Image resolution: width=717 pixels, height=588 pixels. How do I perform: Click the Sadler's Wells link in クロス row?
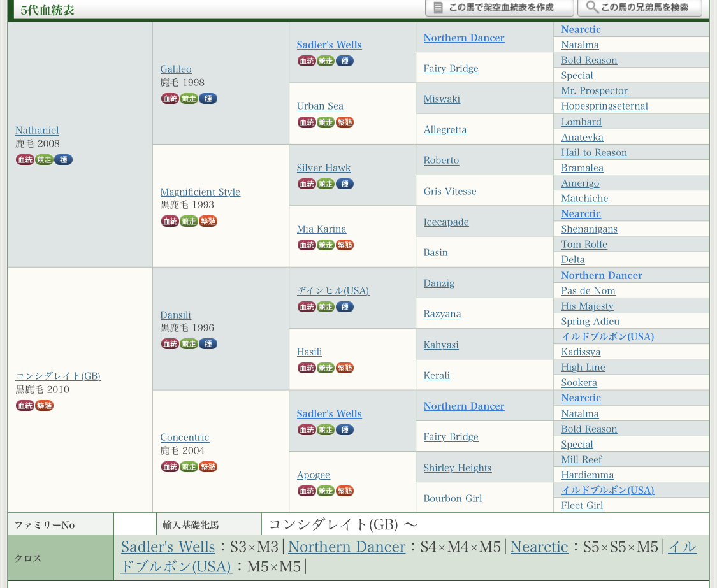pos(168,547)
